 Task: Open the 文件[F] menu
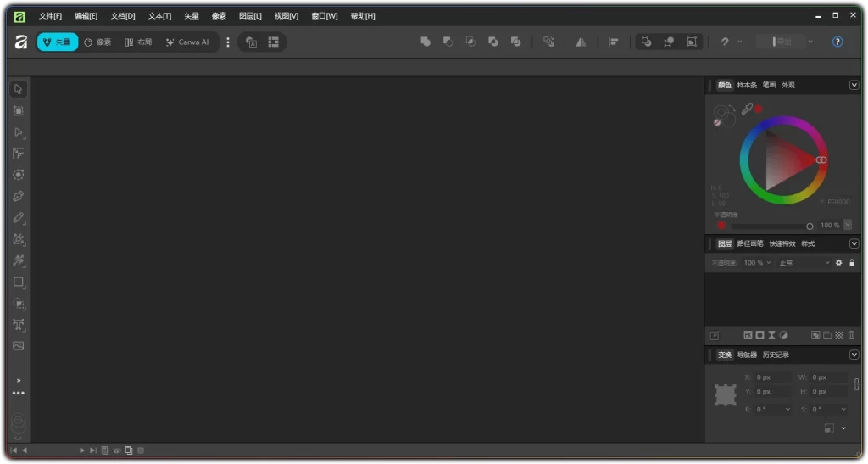coord(50,15)
